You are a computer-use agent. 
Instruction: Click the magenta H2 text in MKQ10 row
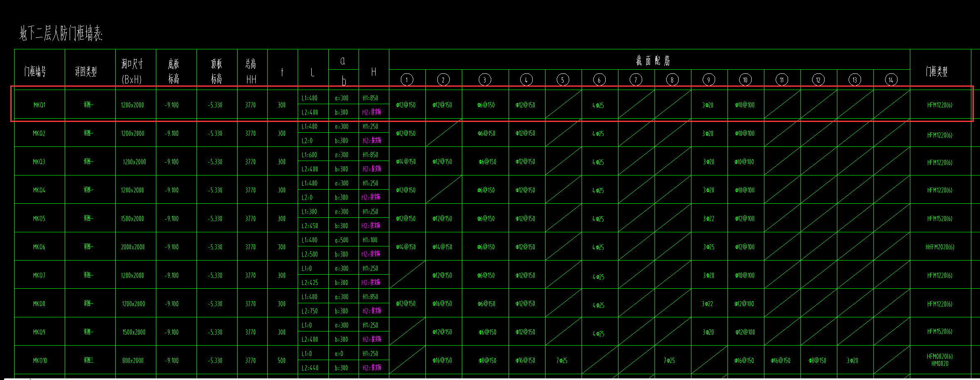[371, 368]
